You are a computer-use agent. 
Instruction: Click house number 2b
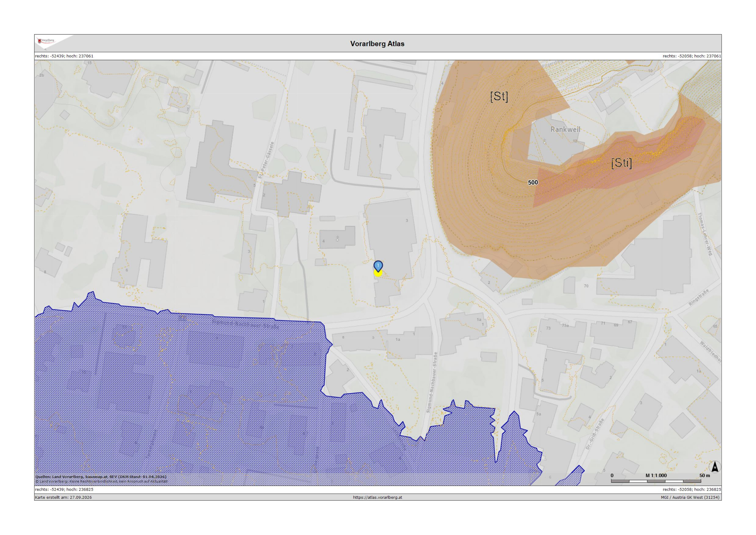(41, 75)
